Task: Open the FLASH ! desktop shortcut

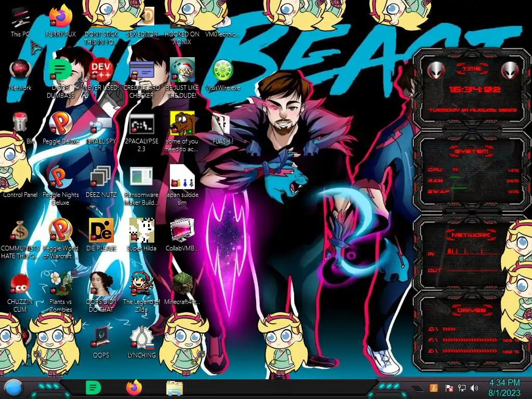Action: [222, 129]
